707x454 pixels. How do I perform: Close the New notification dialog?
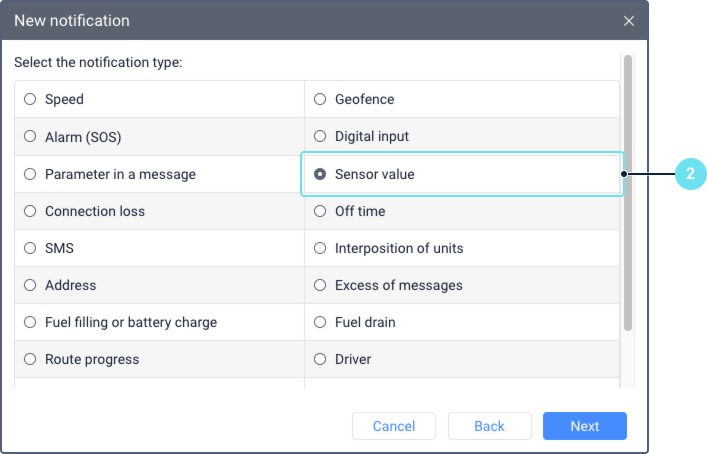(629, 21)
